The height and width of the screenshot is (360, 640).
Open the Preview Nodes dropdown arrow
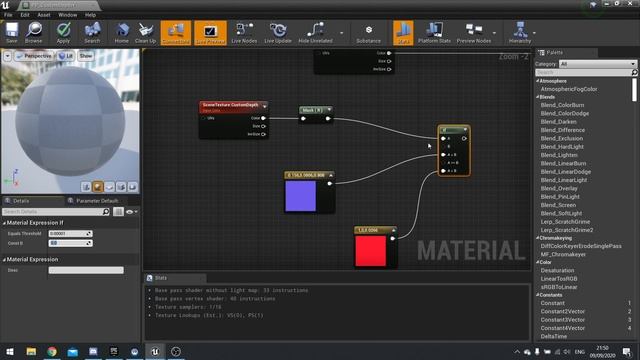[x=495, y=33]
